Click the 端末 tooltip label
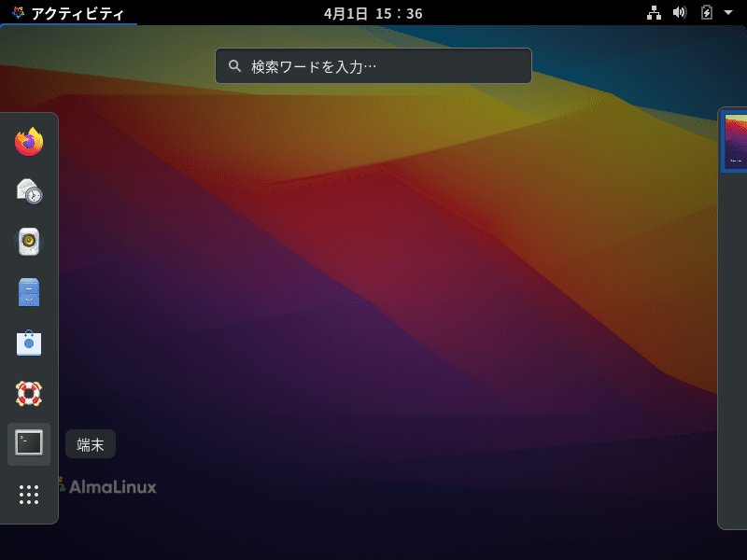 90,444
